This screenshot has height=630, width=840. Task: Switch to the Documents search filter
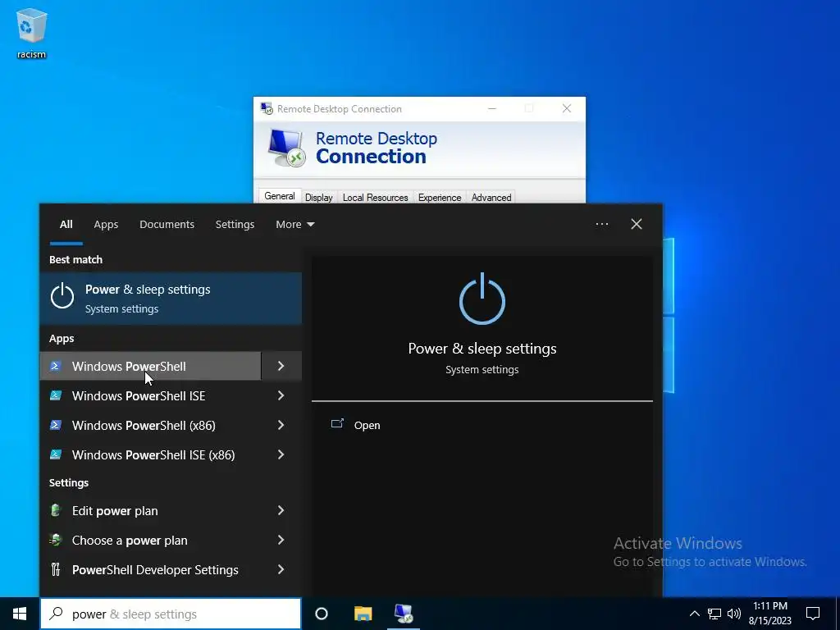point(167,225)
